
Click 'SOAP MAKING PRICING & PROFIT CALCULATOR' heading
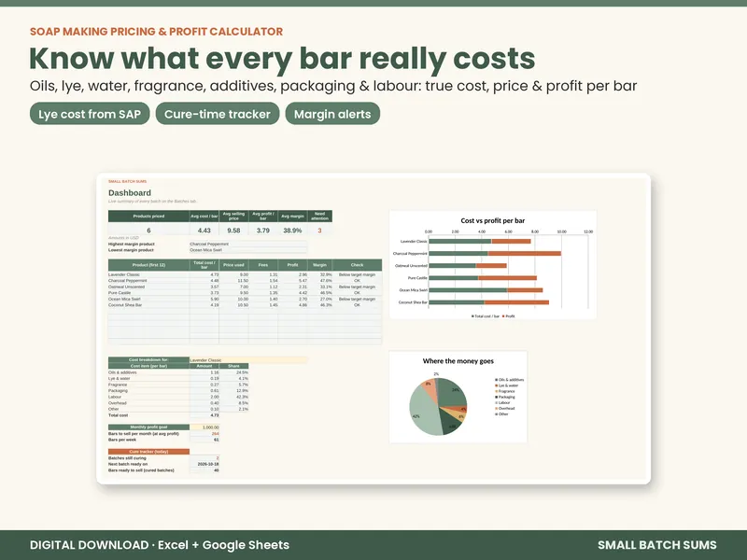click(156, 32)
